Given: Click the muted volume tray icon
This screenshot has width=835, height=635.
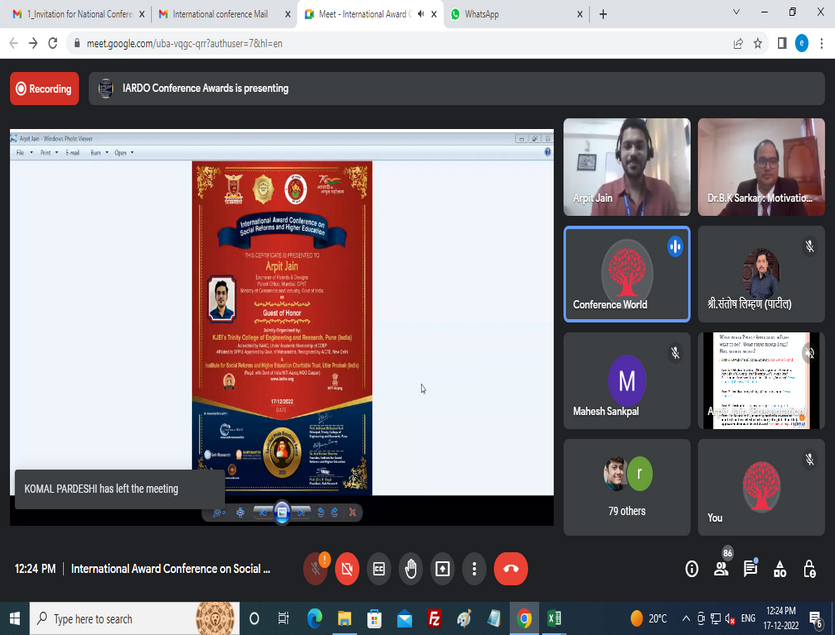Looking at the screenshot, I should click(730, 618).
